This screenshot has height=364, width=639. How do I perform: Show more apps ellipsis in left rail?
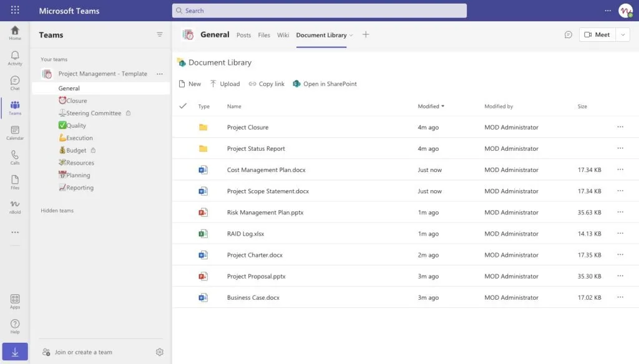pos(15,232)
